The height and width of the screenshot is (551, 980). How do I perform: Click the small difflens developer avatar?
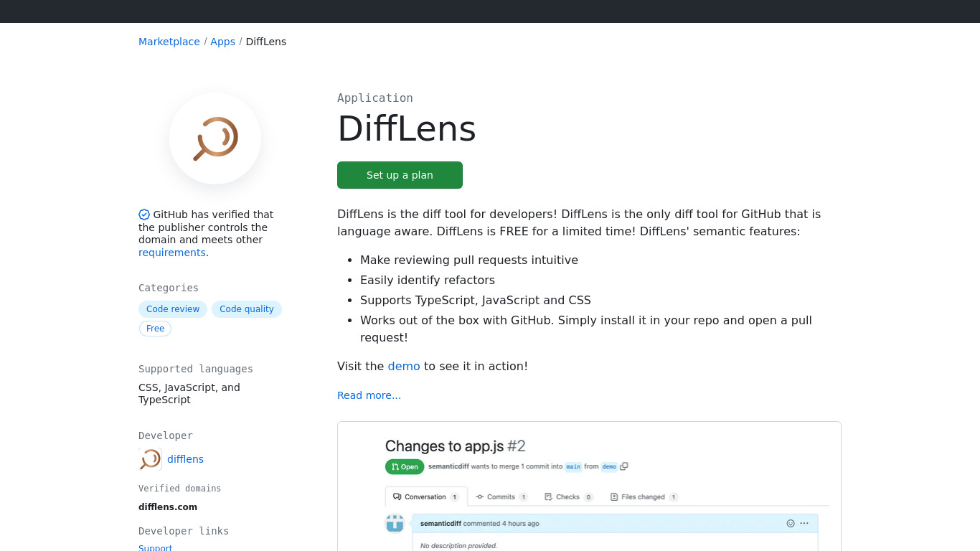click(x=150, y=459)
